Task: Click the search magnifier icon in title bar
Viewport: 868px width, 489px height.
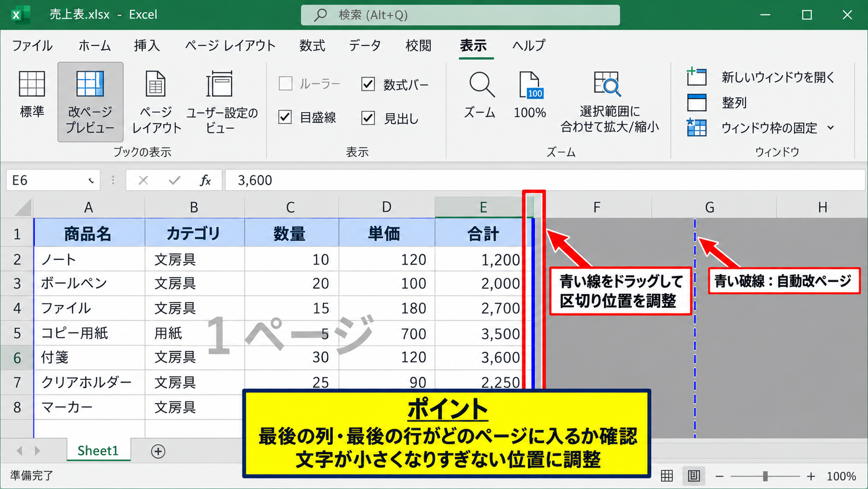Action: click(x=321, y=15)
